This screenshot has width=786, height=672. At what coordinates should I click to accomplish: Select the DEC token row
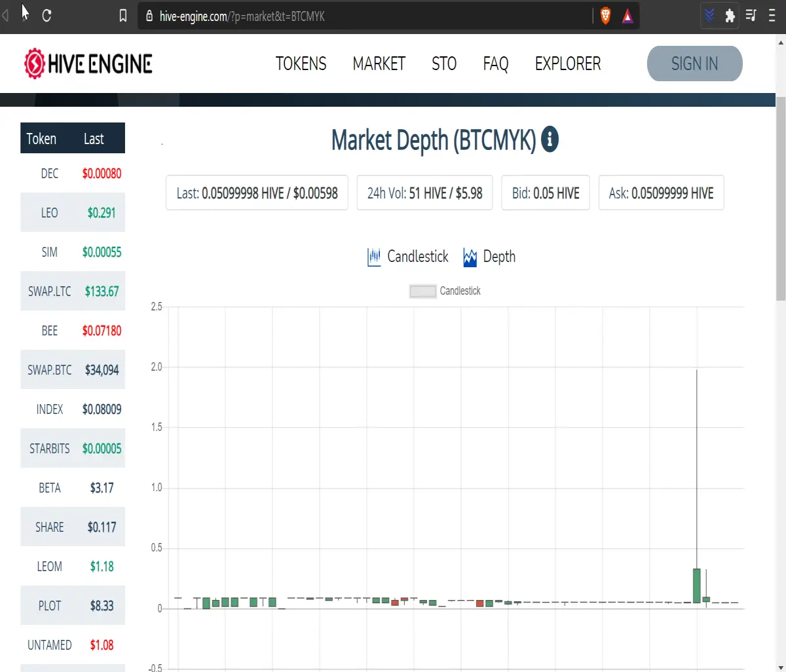pos(73,173)
